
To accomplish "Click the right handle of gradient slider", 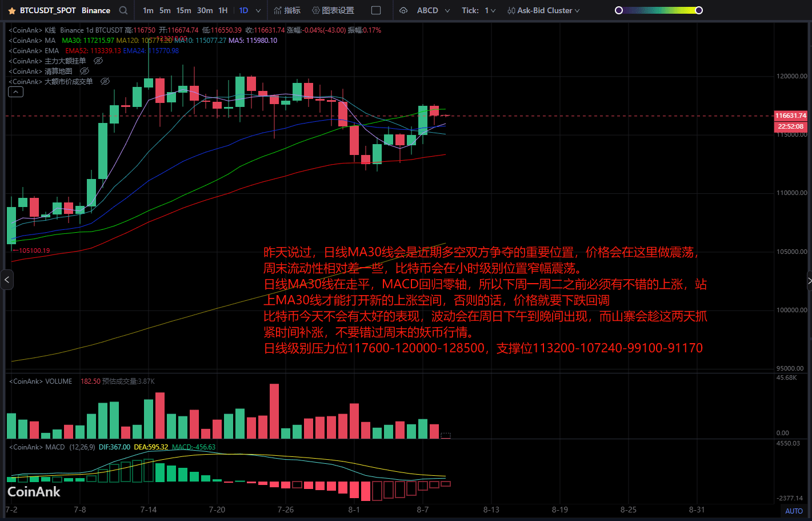I will (x=699, y=10).
